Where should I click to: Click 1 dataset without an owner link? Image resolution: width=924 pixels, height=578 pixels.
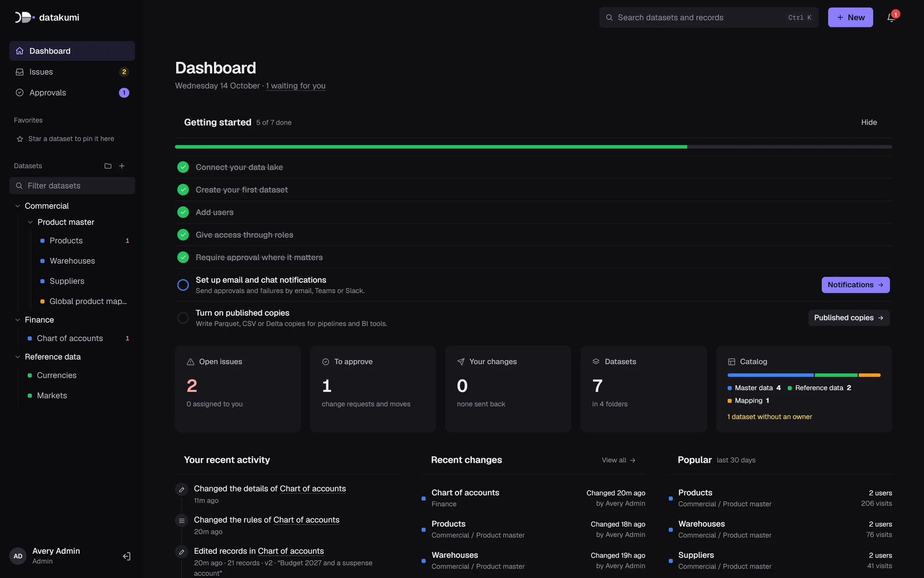point(769,417)
